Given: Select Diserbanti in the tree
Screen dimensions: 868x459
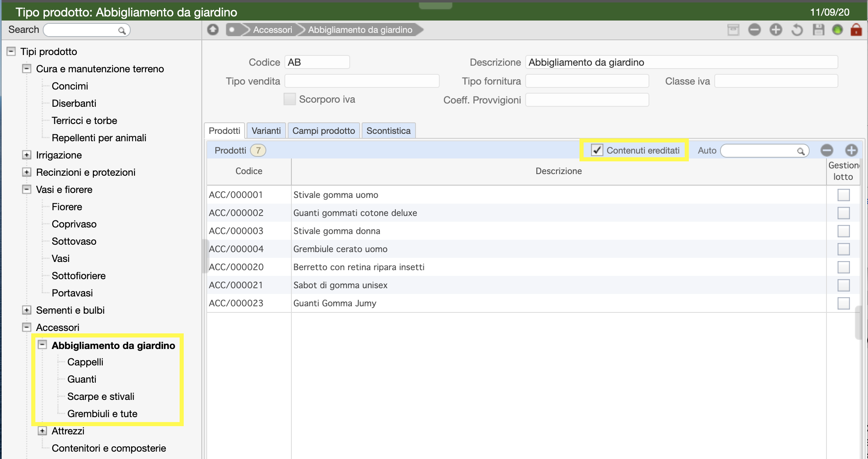Looking at the screenshot, I should (x=74, y=103).
